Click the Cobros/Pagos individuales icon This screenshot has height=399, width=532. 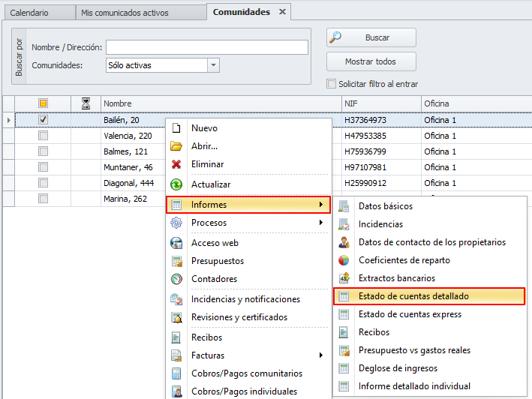pos(176,391)
